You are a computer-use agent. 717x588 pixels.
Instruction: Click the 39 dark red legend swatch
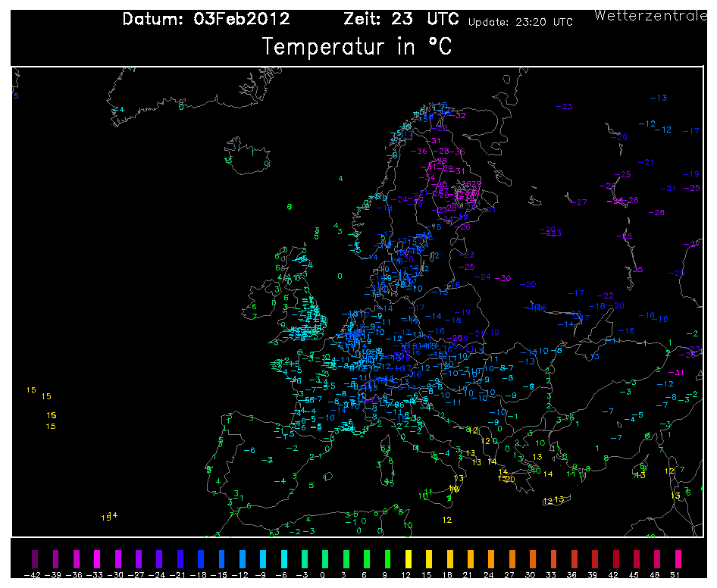click(x=595, y=558)
